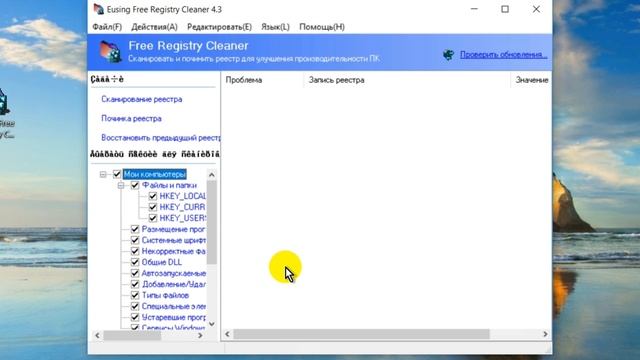The image size is (640, 360).
Task: Toggle the Устаревшие прогр checkbox
Action: [135, 318]
